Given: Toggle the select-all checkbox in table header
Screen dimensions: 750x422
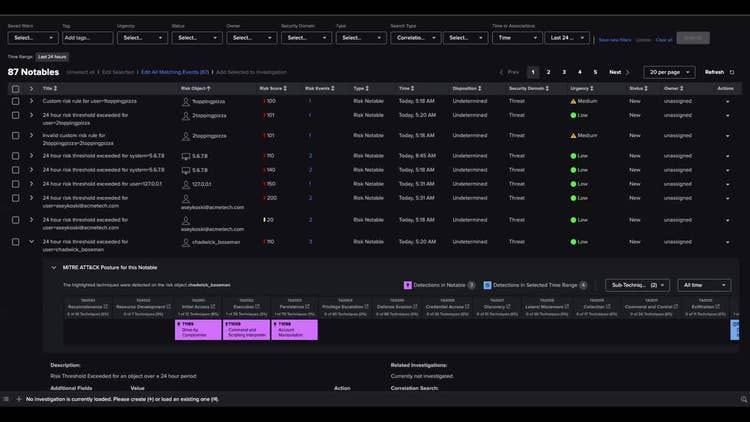Looking at the screenshot, I should pos(15,88).
